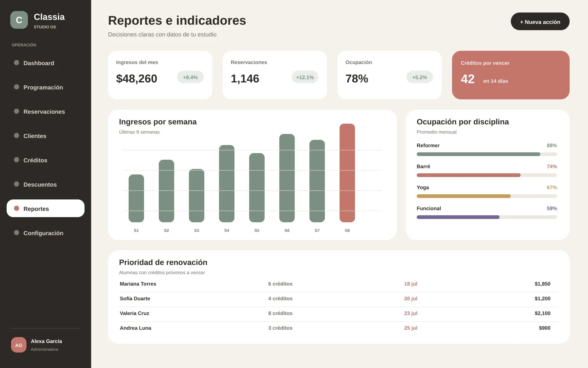588x368 pixels.
Task: Click the Reformer progress bar
Action: (487, 154)
